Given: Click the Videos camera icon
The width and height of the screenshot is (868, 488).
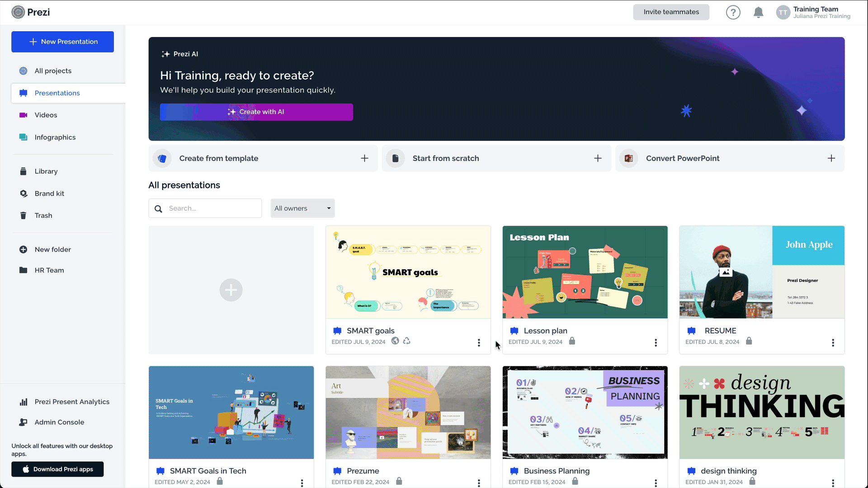Looking at the screenshot, I should tap(24, 115).
